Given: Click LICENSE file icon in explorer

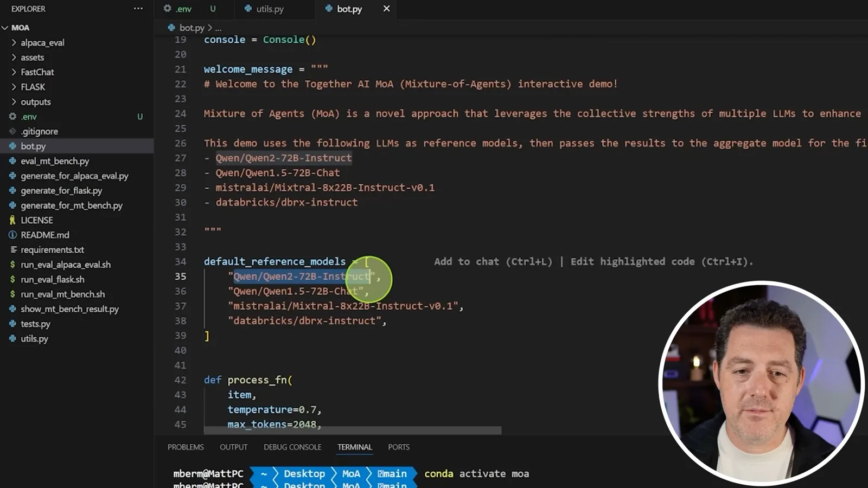Looking at the screenshot, I should [x=12, y=220].
